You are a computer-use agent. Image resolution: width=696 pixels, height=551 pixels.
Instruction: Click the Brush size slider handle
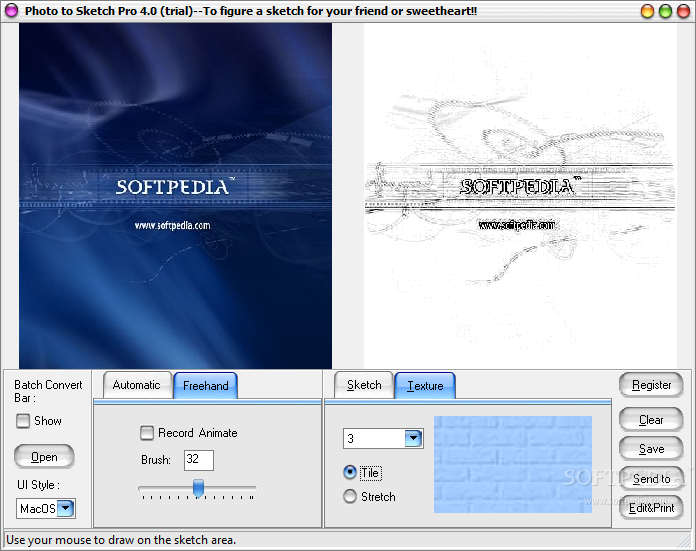click(x=198, y=489)
